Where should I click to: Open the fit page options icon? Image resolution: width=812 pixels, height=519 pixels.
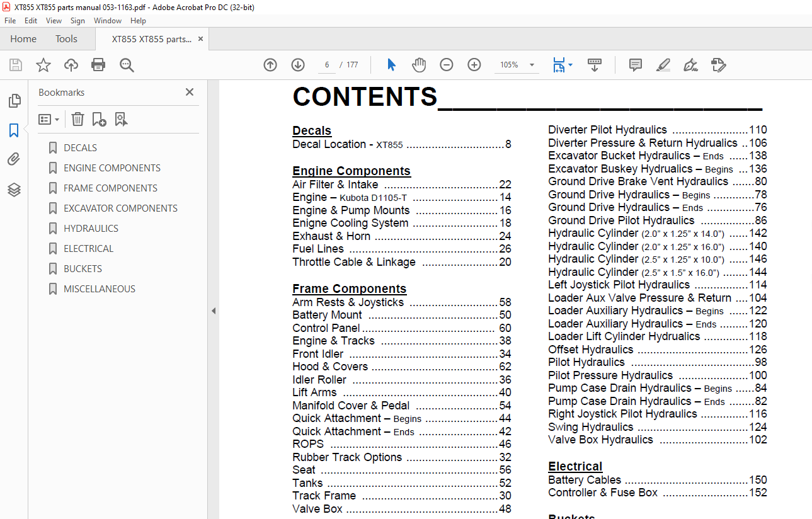click(x=559, y=65)
